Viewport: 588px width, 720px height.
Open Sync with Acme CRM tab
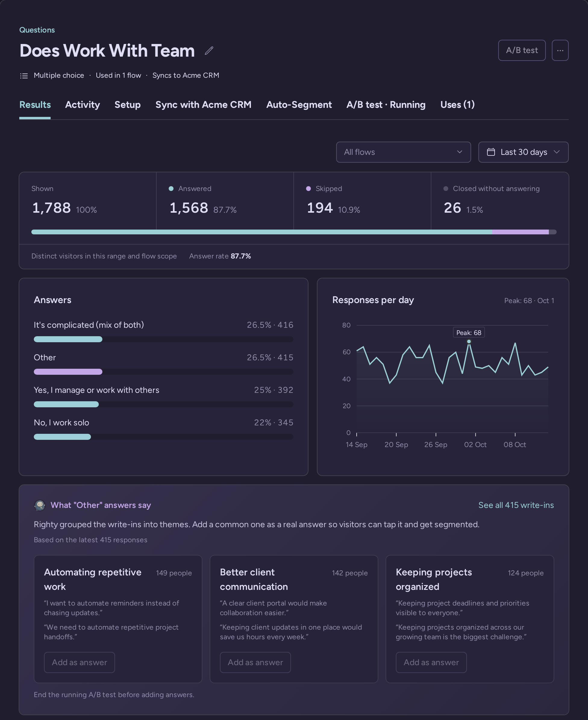203,105
